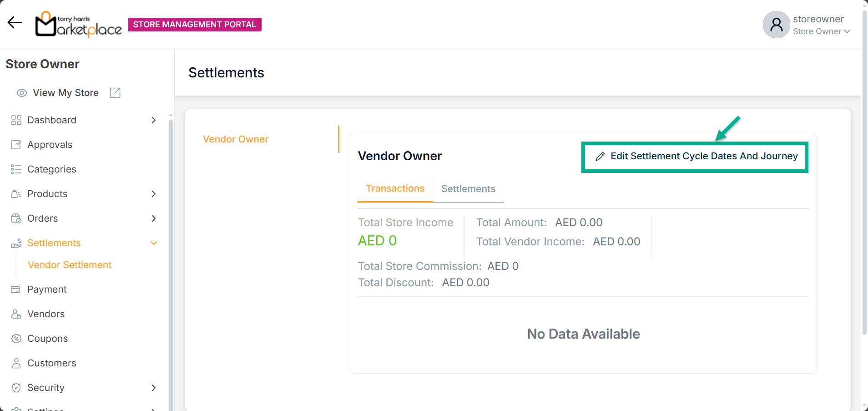
Task: Click the Categories list icon
Action: [16, 169]
